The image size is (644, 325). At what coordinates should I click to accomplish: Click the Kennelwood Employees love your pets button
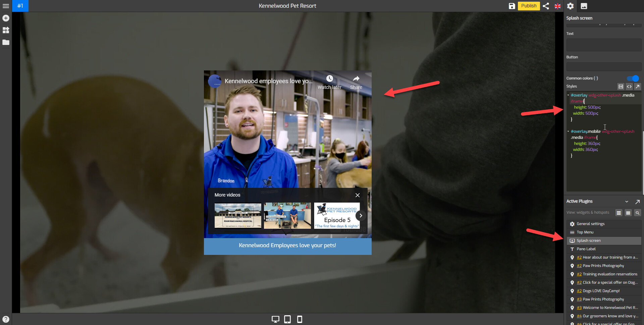(x=287, y=246)
